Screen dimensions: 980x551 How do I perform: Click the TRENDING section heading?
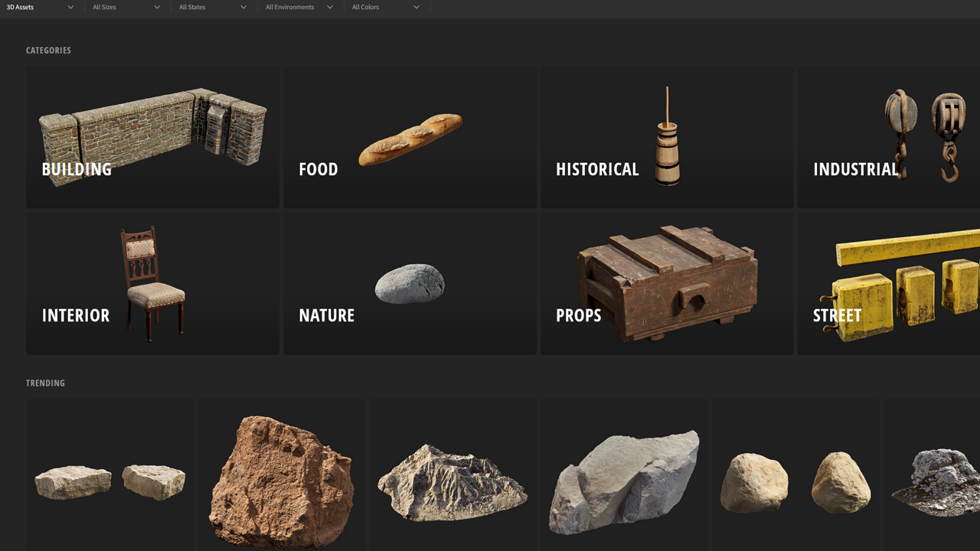tap(45, 383)
